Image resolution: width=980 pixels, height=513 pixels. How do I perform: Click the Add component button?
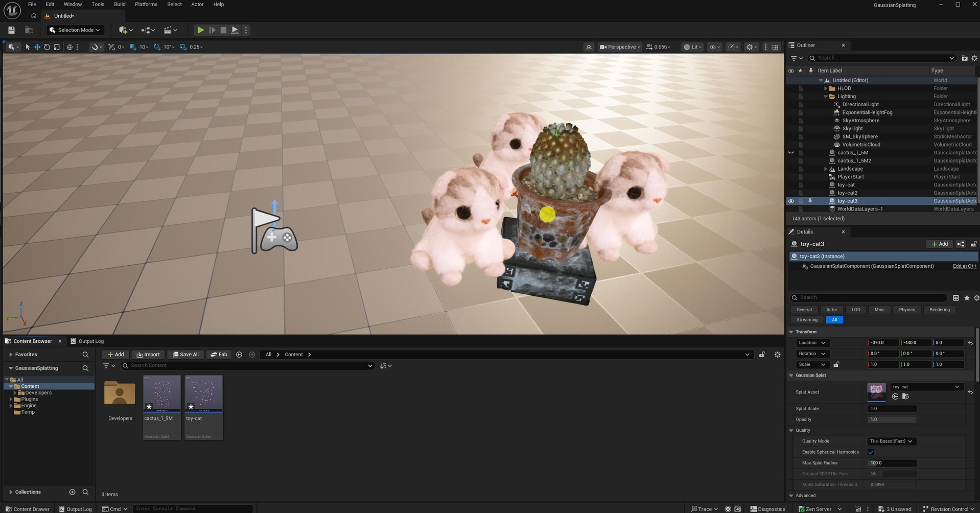[939, 244]
